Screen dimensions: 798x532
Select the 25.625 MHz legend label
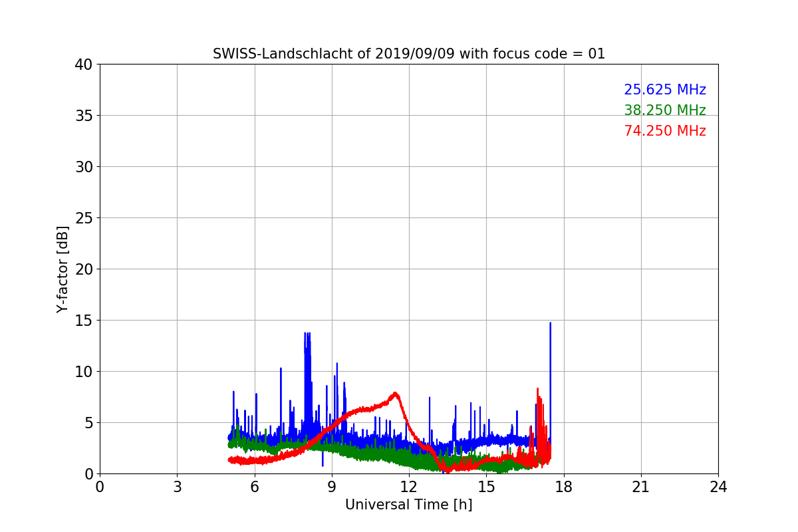tap(664, 90)
